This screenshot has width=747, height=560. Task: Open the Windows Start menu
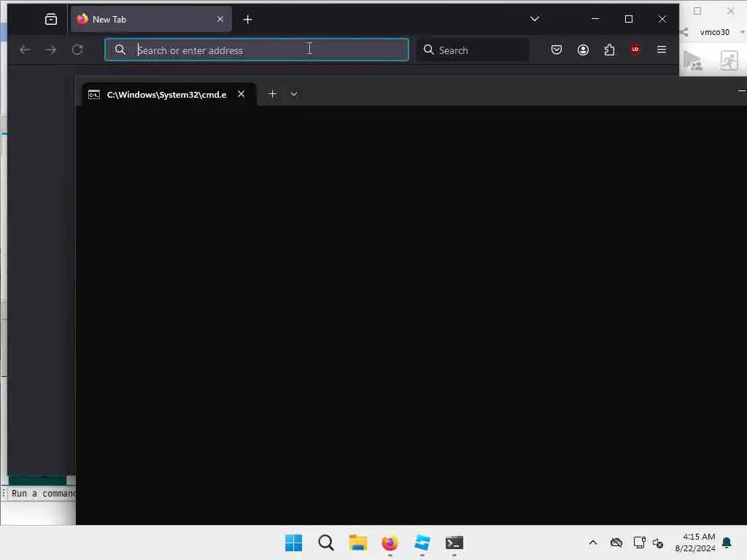point(293,542)
